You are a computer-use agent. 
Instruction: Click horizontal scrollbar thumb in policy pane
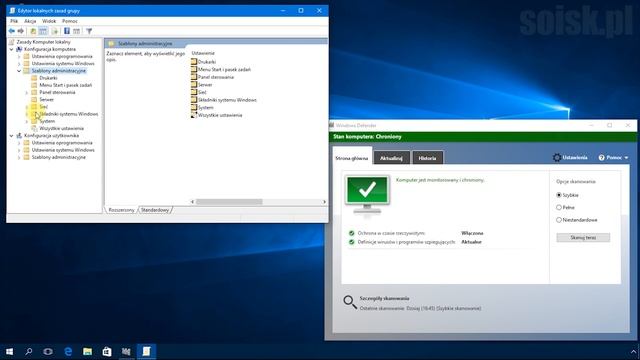(229, 202)
